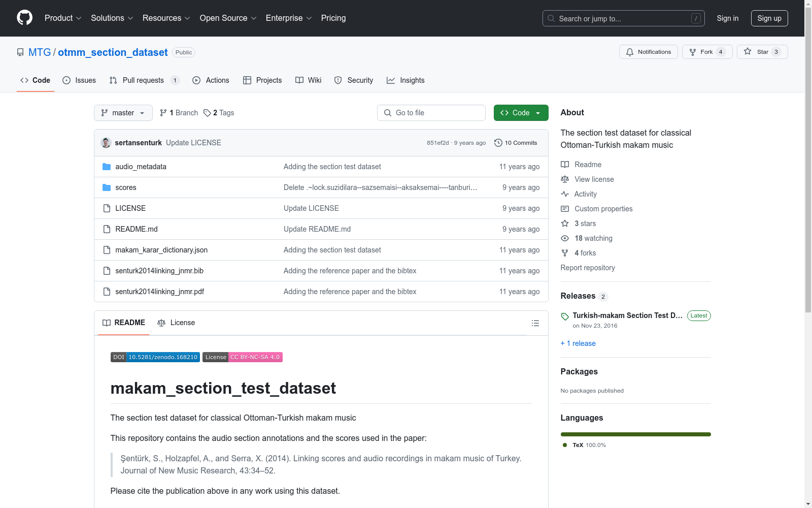812x508 pixels.
Task: Click the page vertical scrollbar
Action: tap(808, 254)
